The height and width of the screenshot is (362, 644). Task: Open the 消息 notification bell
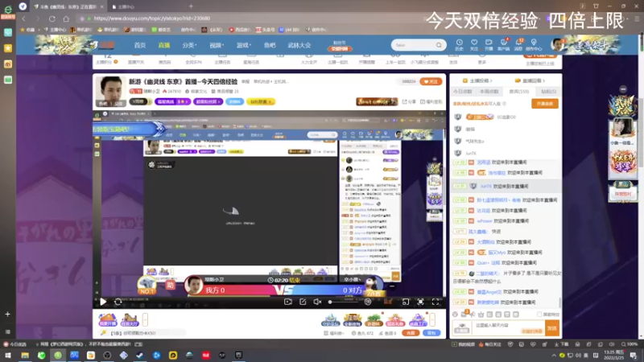[518, 45]
